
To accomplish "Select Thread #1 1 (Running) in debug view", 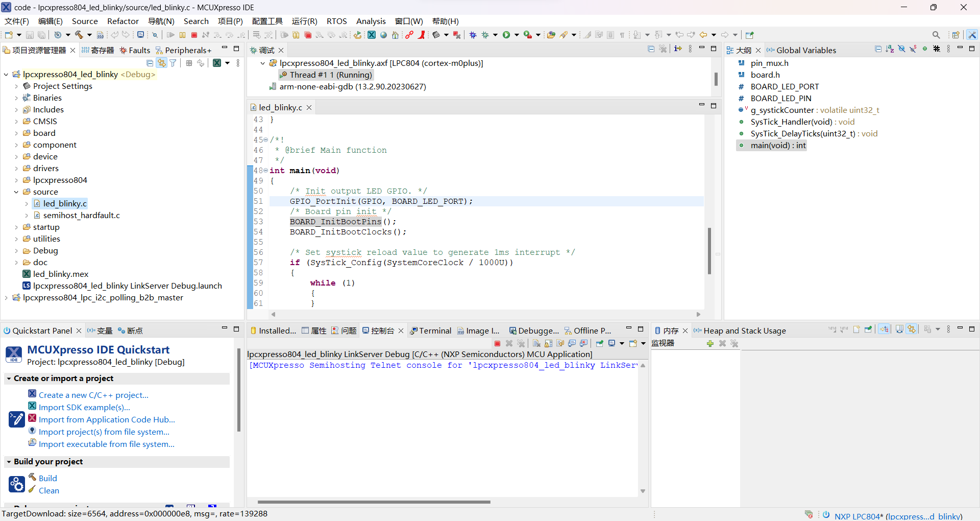I will tap(326, 75).
